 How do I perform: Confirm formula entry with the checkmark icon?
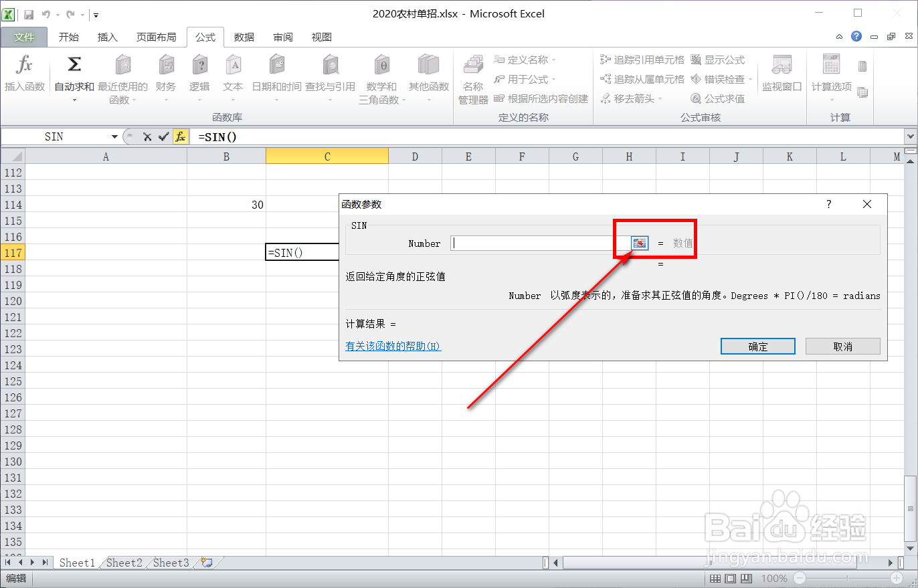coord(164,136)
